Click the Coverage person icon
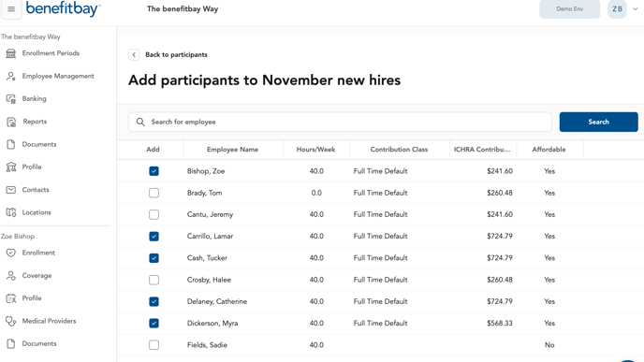This screenshot has width=644, height=362. (11, 276)
